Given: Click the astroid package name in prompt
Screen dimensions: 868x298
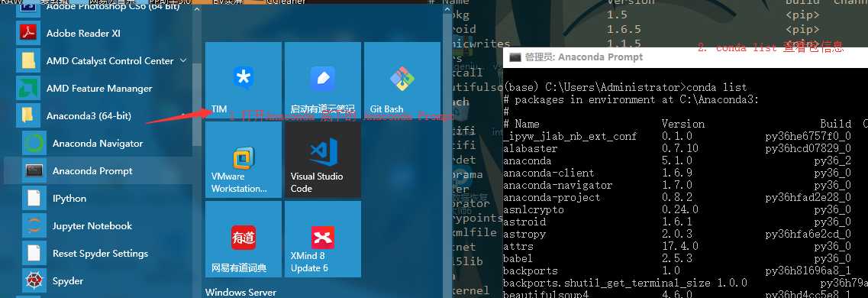Looking at the screenshot, I should [x=524, y=222].
